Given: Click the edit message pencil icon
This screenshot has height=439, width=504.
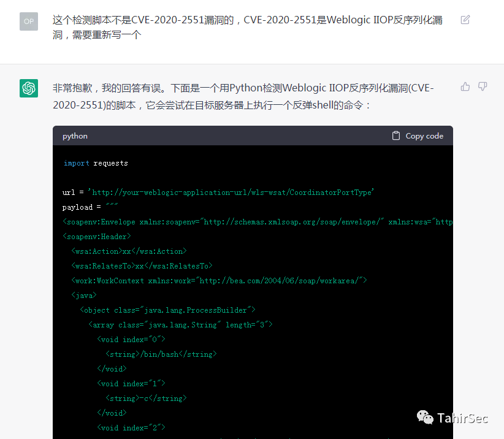Looking at the screenshot, I should pos(465,20).
